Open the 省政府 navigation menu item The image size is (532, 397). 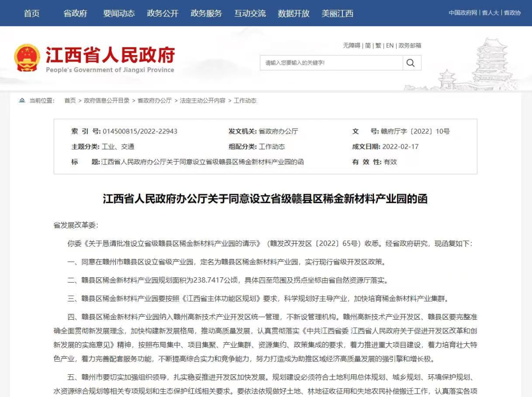pyautogui.click(x=75, y=13)
